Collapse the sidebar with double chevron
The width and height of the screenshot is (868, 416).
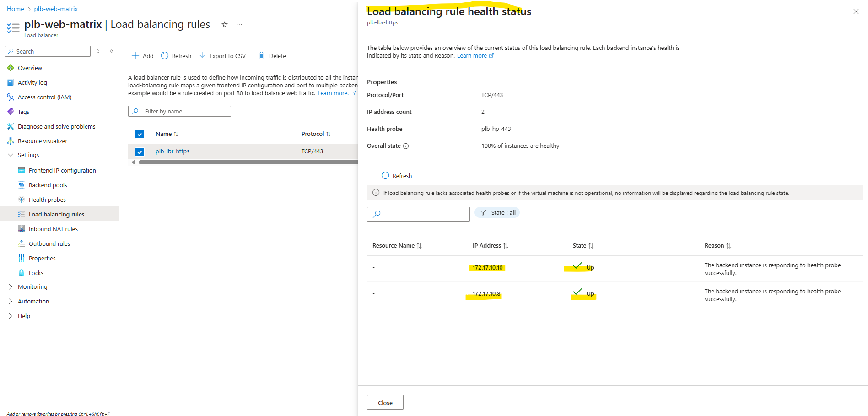pos(112,51)
